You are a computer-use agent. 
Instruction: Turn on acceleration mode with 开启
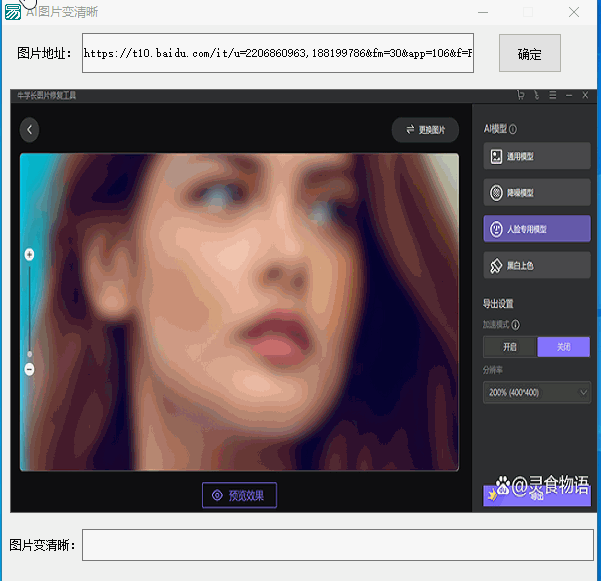[510, 347]
